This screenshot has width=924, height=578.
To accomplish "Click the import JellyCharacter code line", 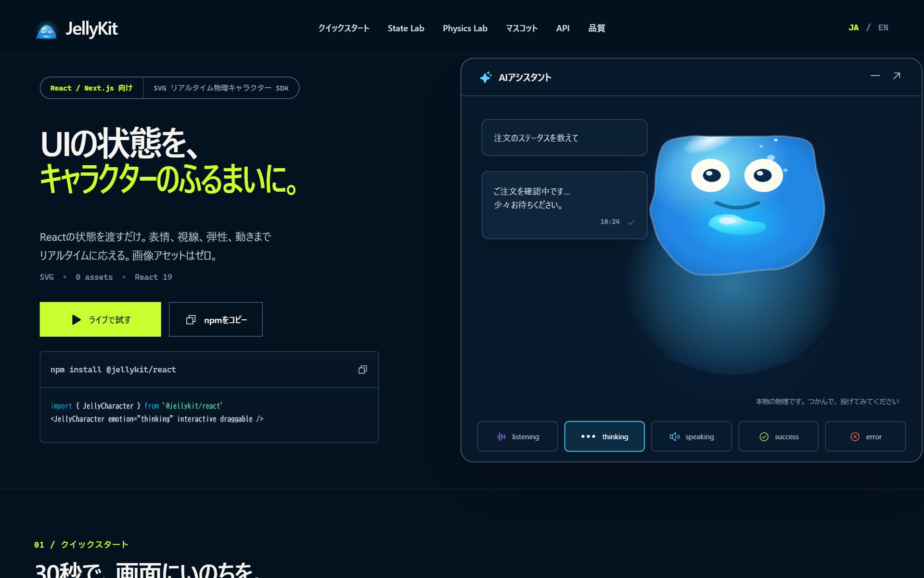I will (x=137, y=406).
